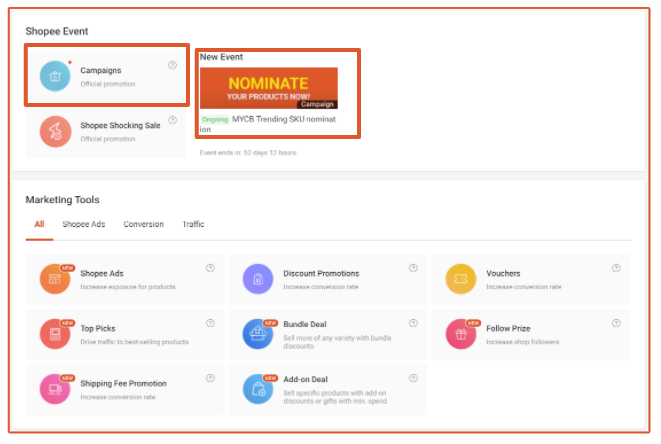Click Increase shop followers description

(x=523, y=342)
